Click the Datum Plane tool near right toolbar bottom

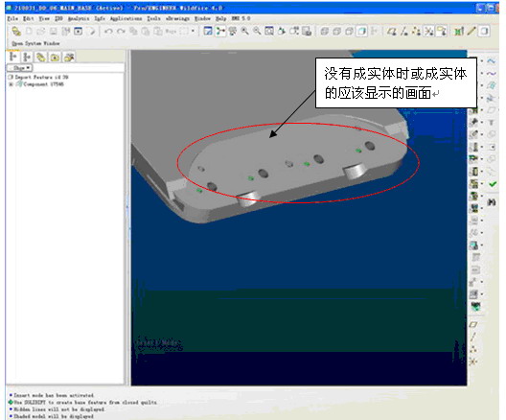(473, 325)
